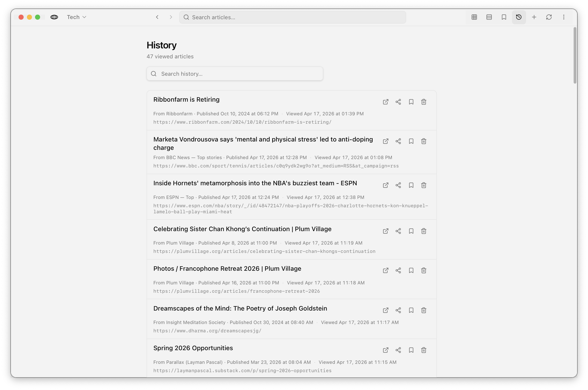
Task: Share the Ribbonfarm is Retiring article
Action: (398, 102)
